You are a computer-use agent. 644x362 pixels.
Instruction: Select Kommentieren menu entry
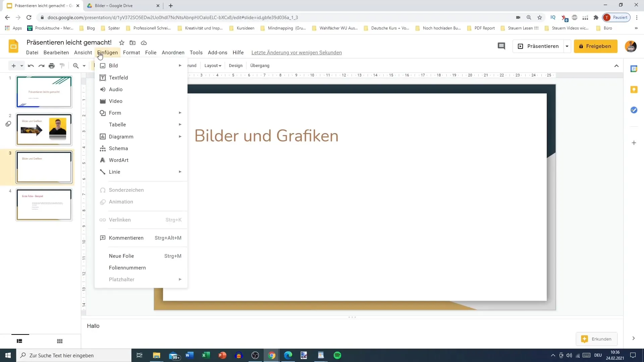pos(141,238)
